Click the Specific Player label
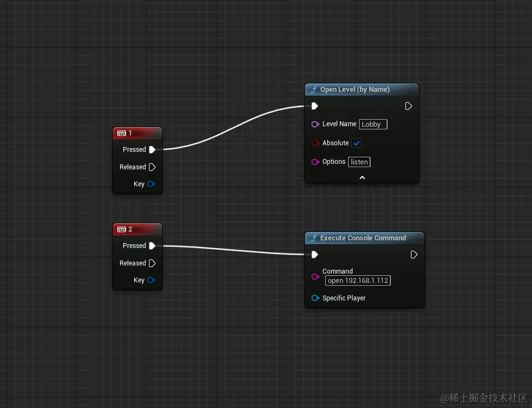The width and height of the screenshot is (532, 408). click(x=344, y=298)
